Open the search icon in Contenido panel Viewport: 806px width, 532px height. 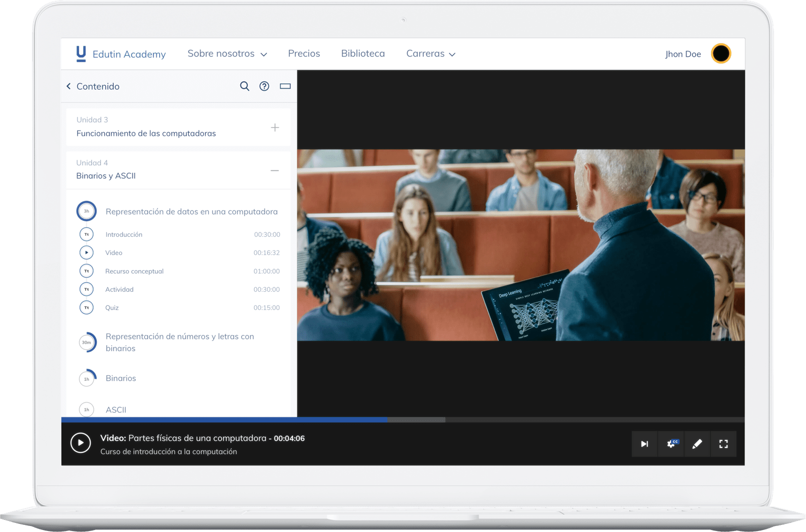[244, 86]
